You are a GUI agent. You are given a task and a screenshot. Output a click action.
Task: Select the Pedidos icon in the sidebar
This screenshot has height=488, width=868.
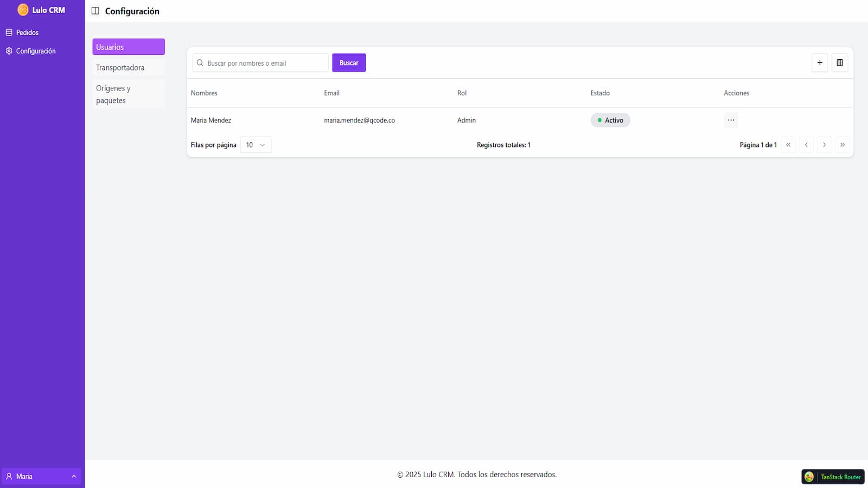pyautogui.click(x=9, y=32)
